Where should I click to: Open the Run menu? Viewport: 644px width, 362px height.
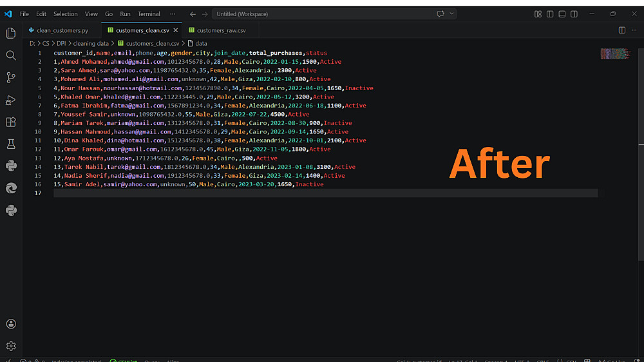pos(126,14)
